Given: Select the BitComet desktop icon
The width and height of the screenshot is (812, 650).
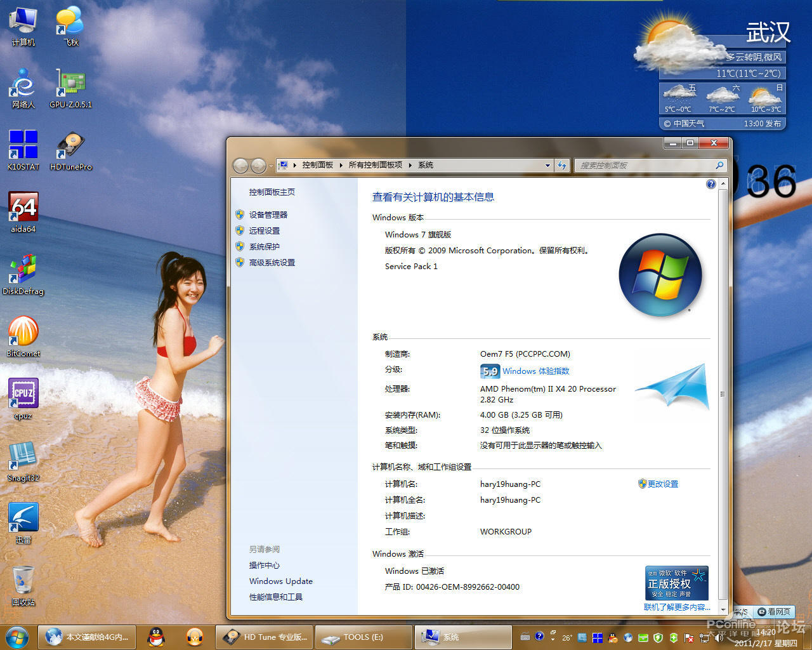Looking at the screenshot, I should (23, 336).
